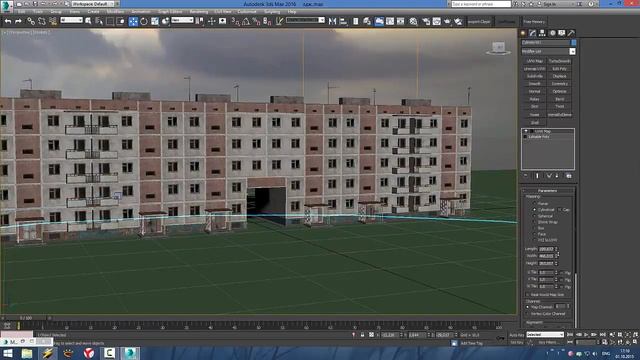Open the selection filter dropdown
The height and width of the screenshot is (360, 640).
point(71,20)
